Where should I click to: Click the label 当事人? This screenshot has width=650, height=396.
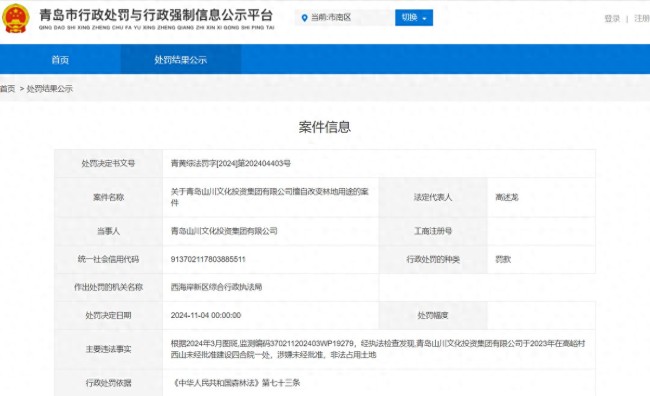tap(108, 231)
